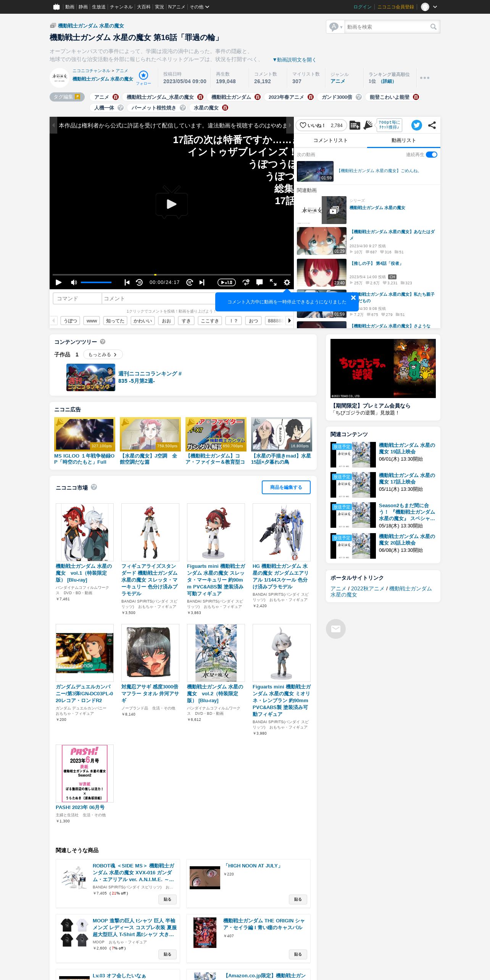Open 動画 in the top navigation

pos(69,7)
